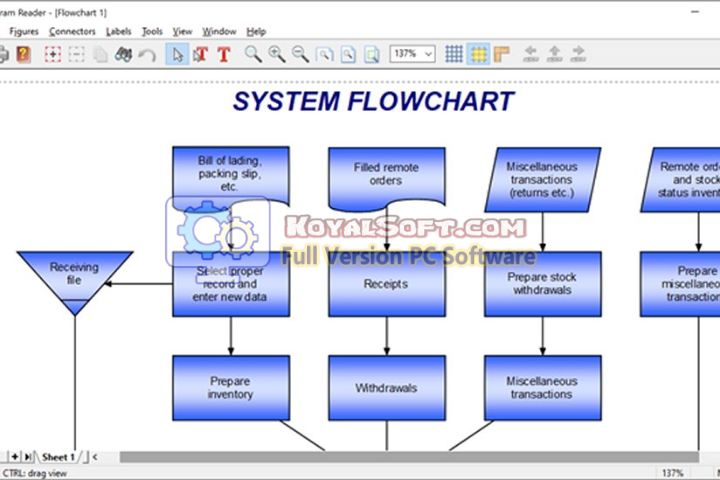This screenshot has height=480, width=720.
Task: Click the second zoom page icon
Action: tap(348, 55)
